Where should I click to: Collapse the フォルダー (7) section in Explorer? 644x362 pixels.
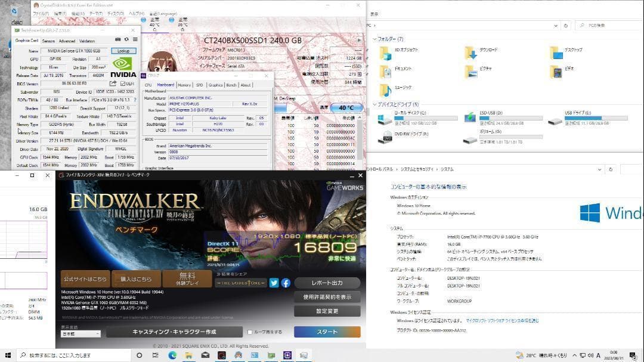[x=374, y=39]
